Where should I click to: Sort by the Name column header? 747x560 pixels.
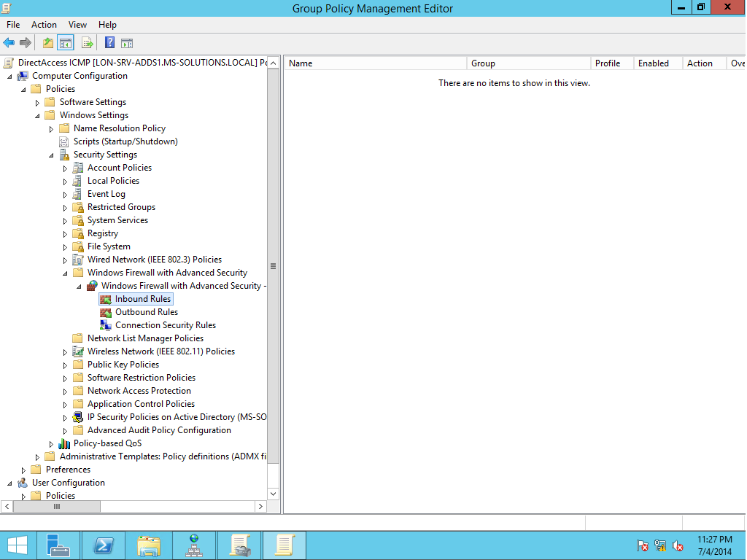click(x=376, y=63)
